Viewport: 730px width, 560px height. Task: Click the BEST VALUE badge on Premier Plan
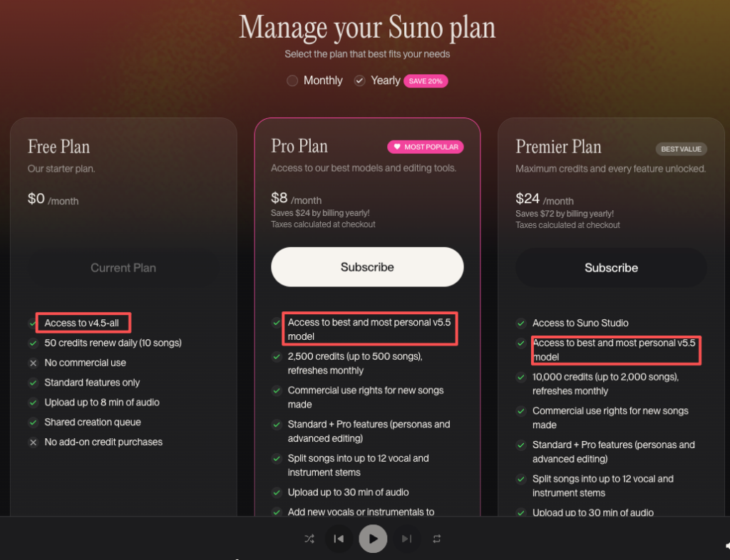click(x=681, y=149)
